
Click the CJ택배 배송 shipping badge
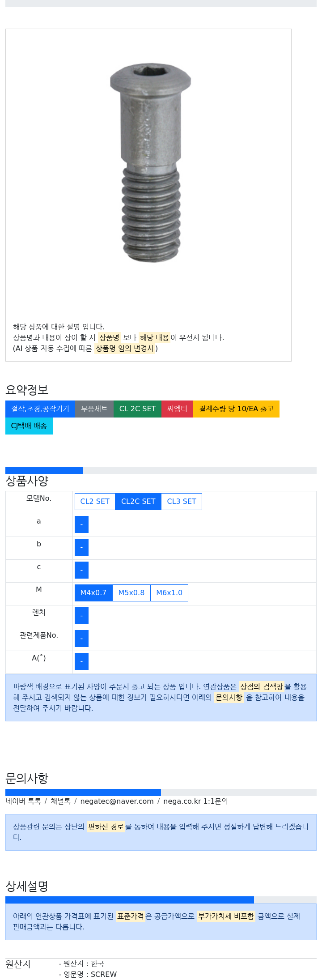(x=29, y=426)
